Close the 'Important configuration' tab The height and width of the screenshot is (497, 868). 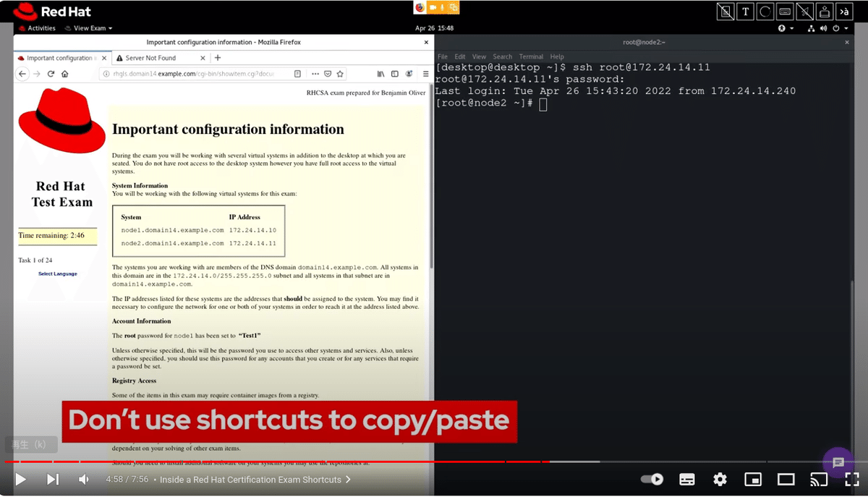(104, 58)
